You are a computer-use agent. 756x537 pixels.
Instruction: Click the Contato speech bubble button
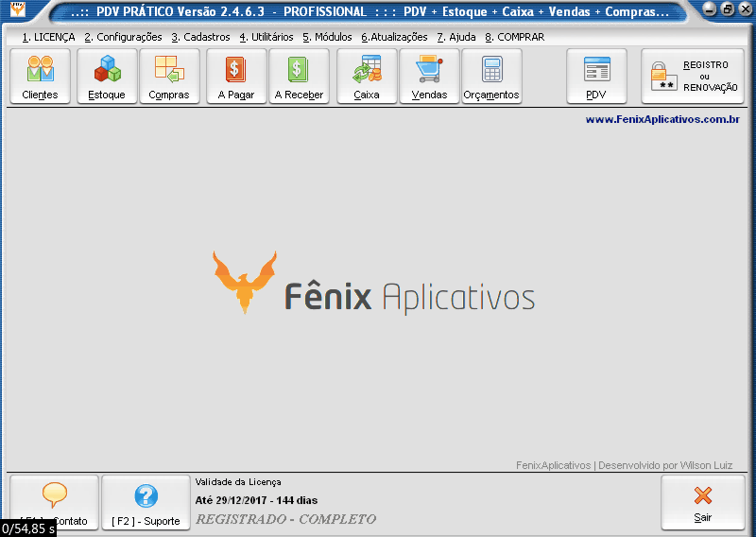[55, 502]
